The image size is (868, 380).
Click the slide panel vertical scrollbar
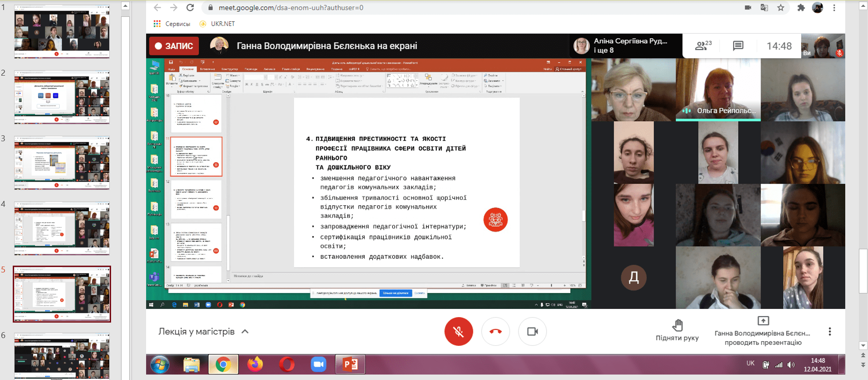(x=126, y=182)
